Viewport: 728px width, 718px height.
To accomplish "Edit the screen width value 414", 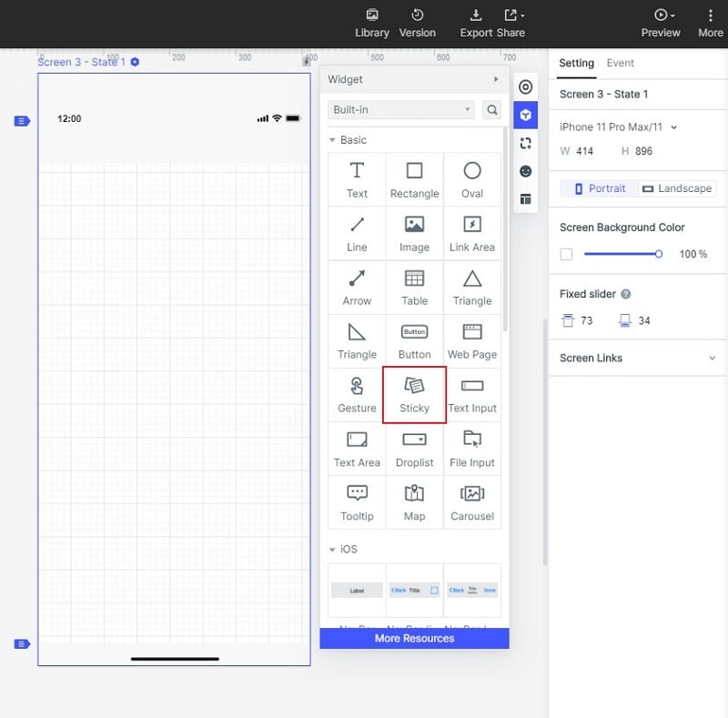I will (x=584, y=151).
